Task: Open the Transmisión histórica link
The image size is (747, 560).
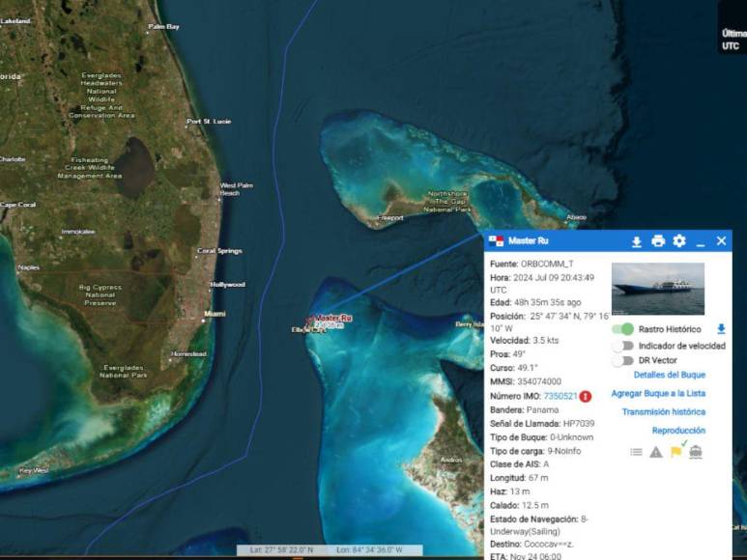Action: click(x=663, y=412)
